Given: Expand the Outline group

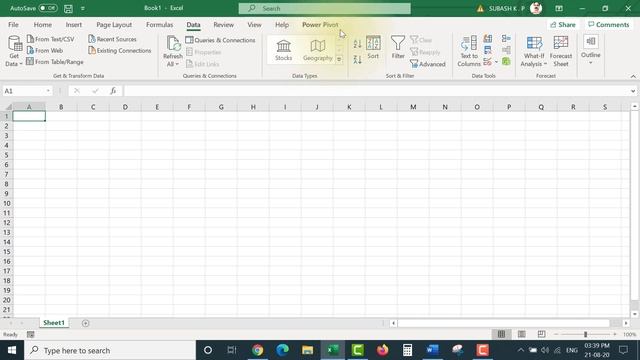Looking at the screenshot, I should (x=591, y=50).
